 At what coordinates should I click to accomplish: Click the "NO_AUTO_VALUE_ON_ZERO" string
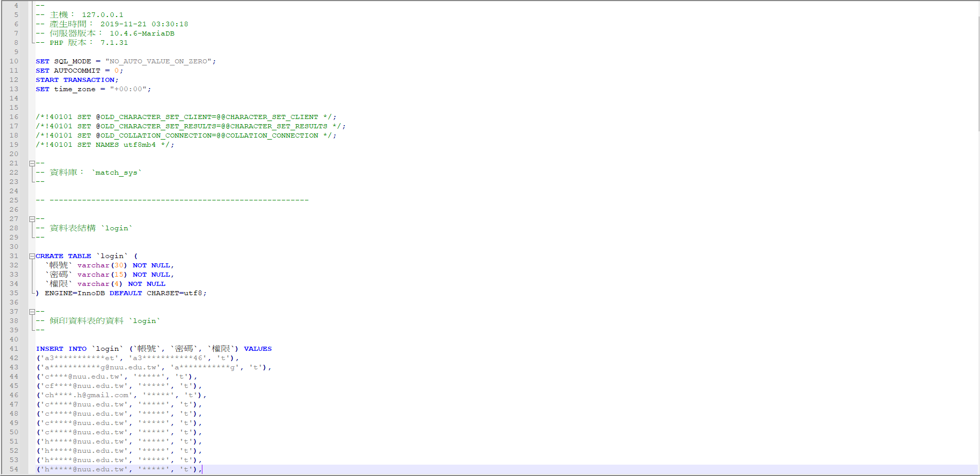pyautogui.click(x=159, y=61)
